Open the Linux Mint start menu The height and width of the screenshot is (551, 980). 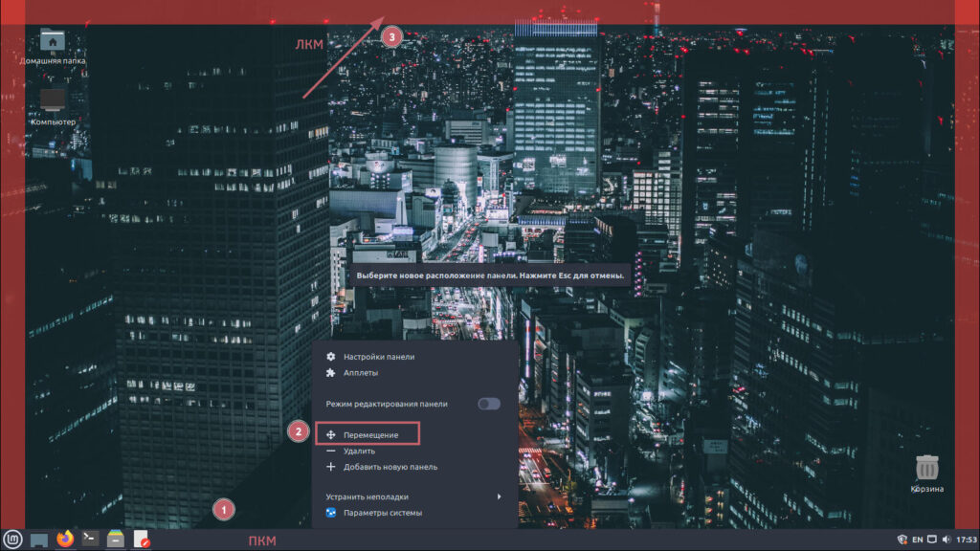(x=12, y=540)
